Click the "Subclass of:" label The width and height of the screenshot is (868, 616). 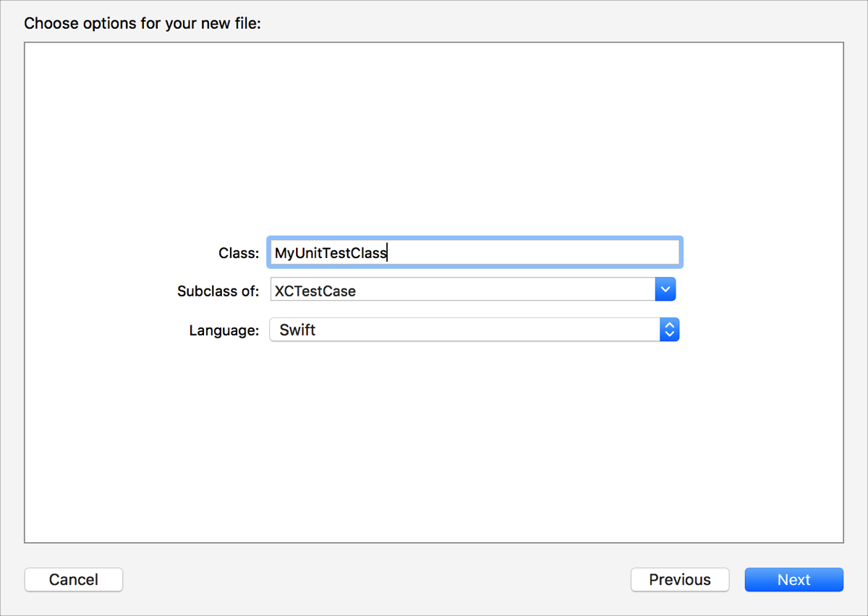click(218, 291)
